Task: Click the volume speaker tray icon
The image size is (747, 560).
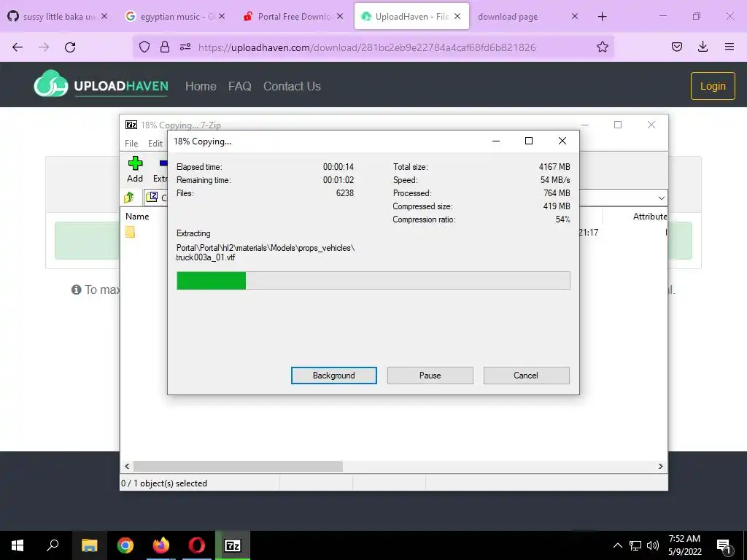Action: (653, 545)
